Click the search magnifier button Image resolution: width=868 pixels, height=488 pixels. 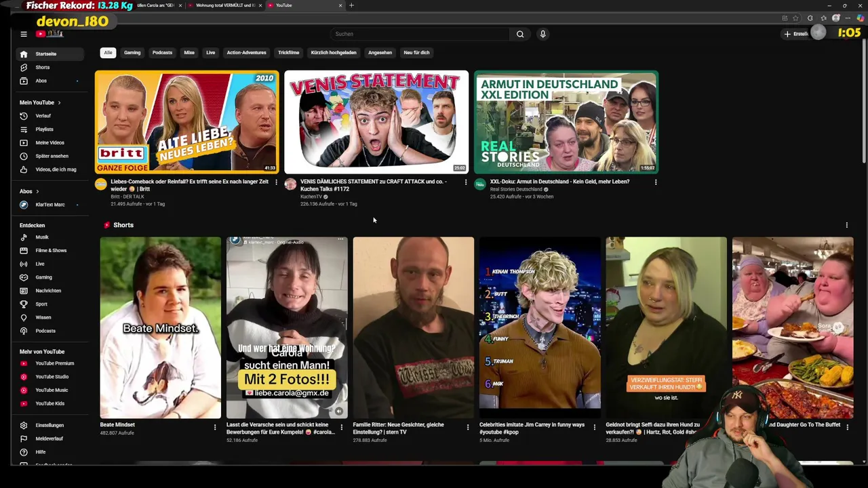520,34
